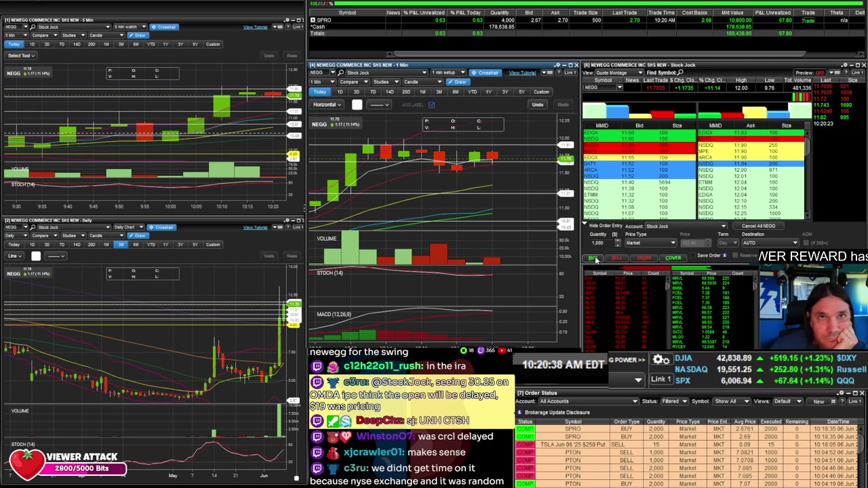
Task: Click the white line color swatch in 1 Min chart
Action: (357, 104)
